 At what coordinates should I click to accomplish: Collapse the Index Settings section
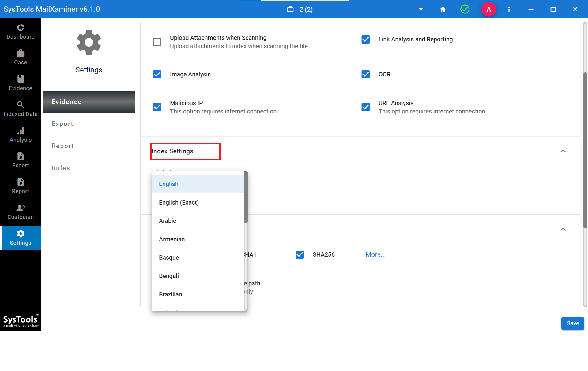pyautogui.click(x=563, y=151)
